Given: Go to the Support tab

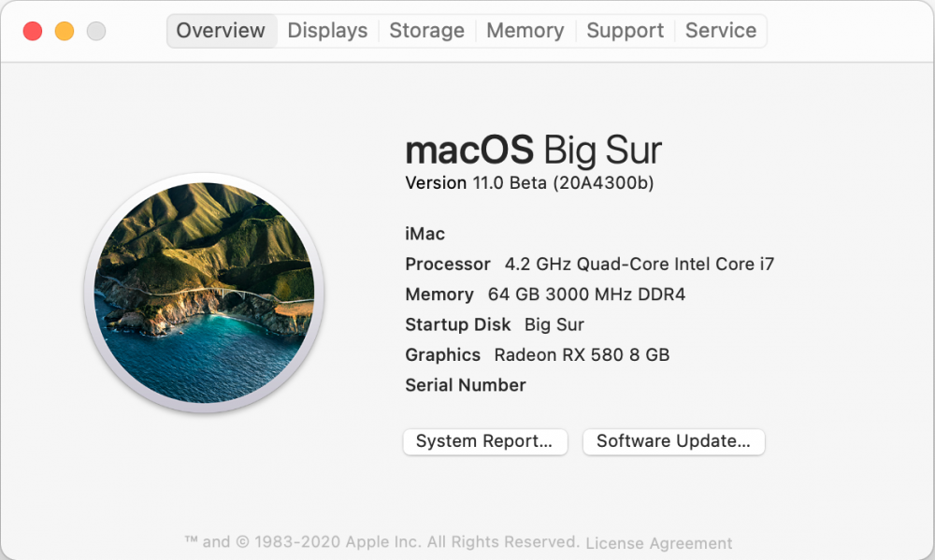Looking at the screenshot, I should point(625,31).
